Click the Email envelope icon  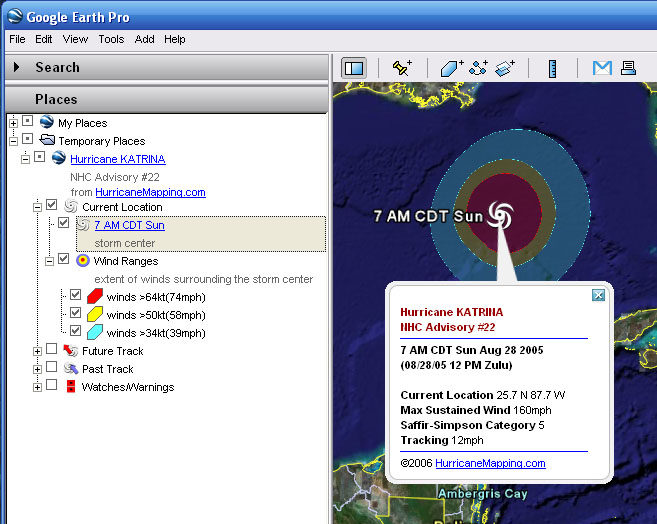(602, 68)
